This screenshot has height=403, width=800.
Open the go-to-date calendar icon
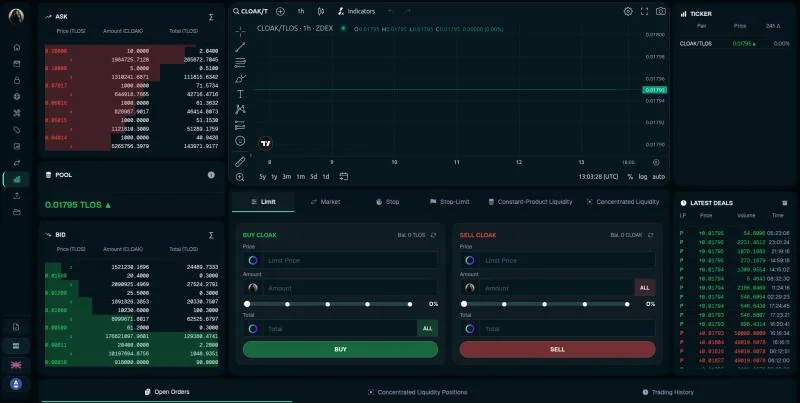[x=344, y=177]
